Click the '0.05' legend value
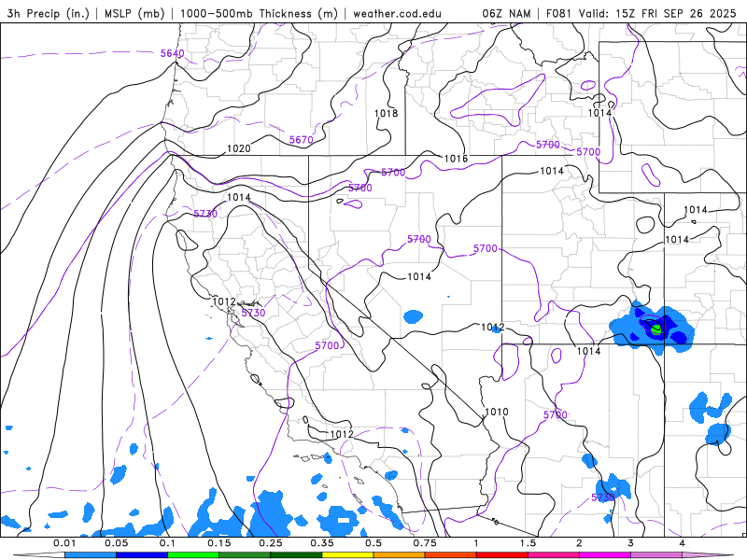The width and height of the screenshot is (747, 560). click(116, 543)
